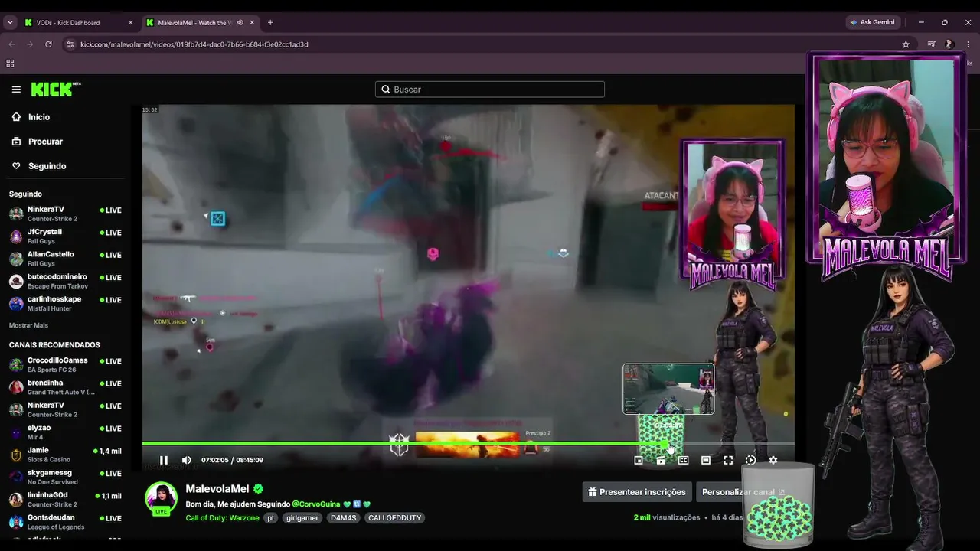Open MalevolaMel profile avatar below video

pyautogui.click(x=162, y=498)
